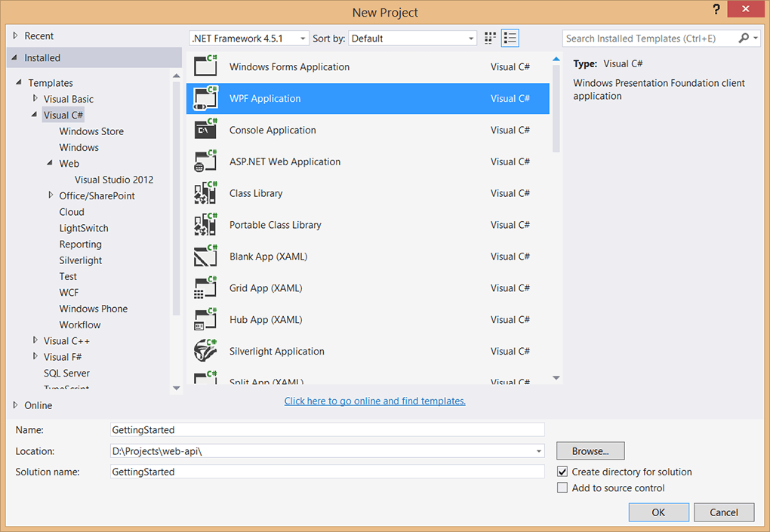Select the Silverlight tree category
This screenshot has height=532, width=770.
(x=81, y=260)
